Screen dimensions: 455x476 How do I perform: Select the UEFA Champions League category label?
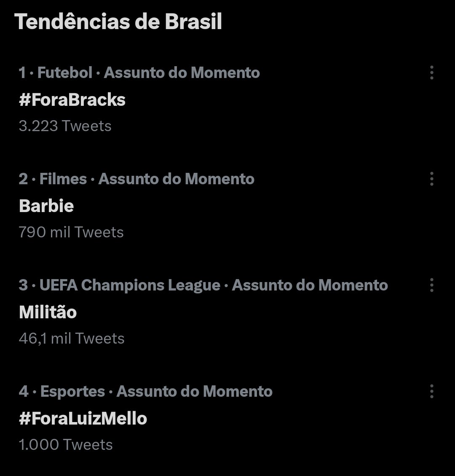(x=130, y=285)
